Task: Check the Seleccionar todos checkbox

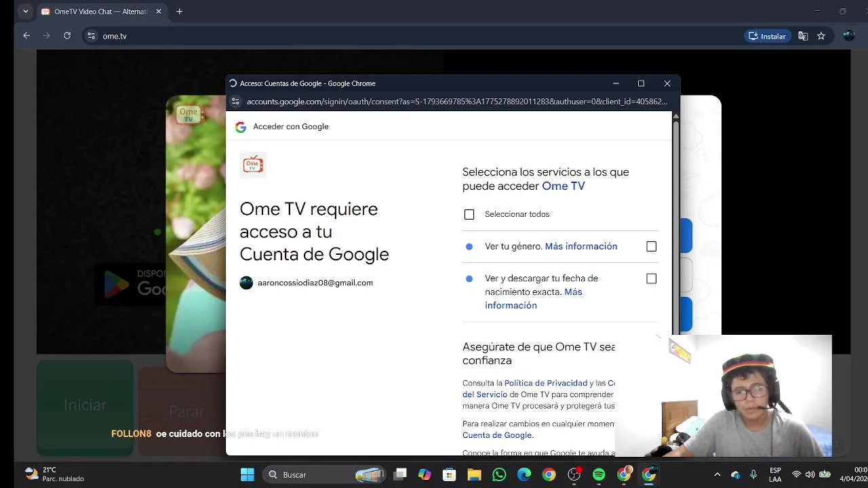Action: 469,214
